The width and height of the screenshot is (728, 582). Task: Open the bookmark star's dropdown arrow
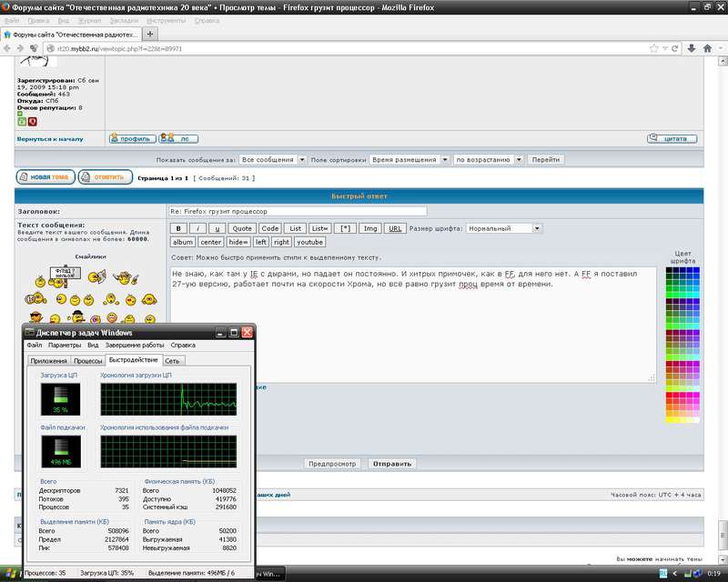(664, 48)
